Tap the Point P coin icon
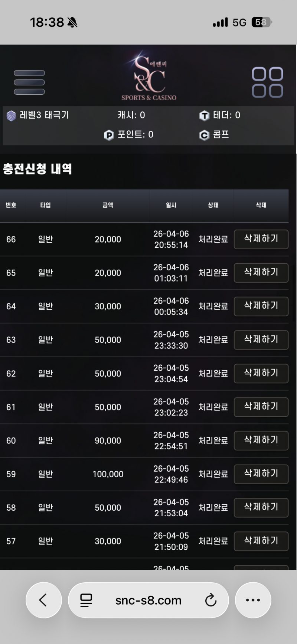This screenshot has height=644, width=297. (109, 135)
